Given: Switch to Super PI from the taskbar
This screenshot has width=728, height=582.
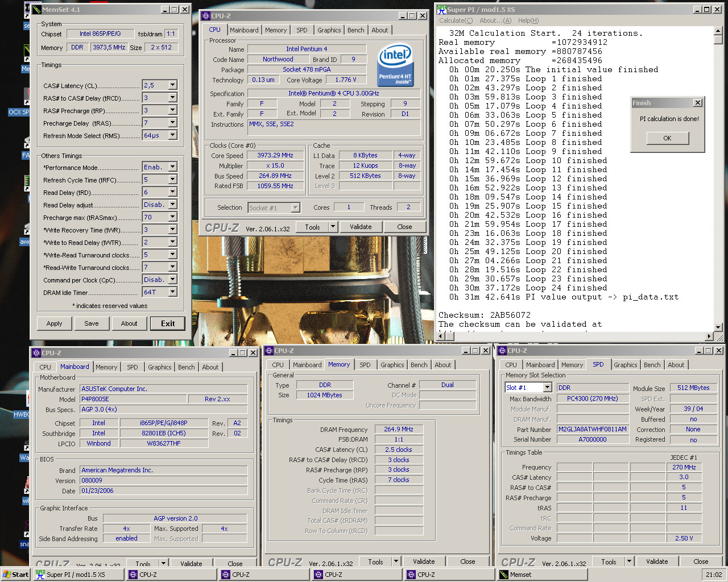Looking at the screenshot, I should [78, 575].
